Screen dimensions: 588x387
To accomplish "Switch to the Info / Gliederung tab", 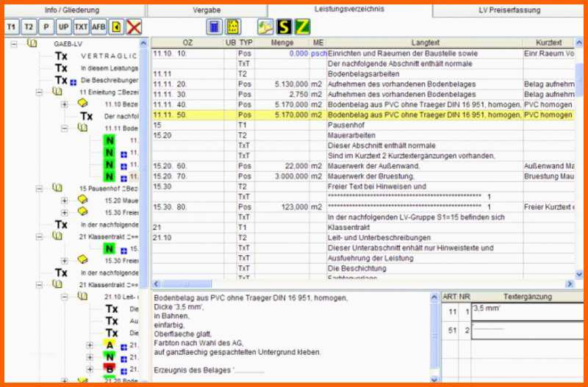I will [x=72, y=10].
